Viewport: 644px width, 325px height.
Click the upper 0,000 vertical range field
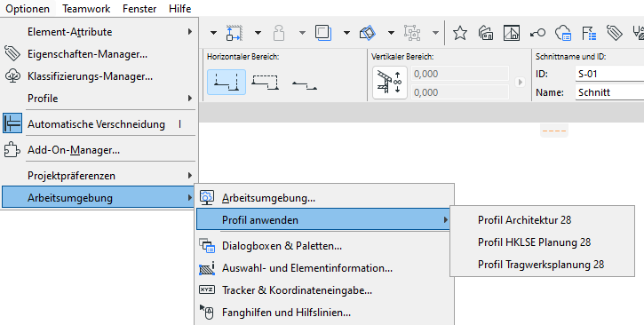pos(460,74)
